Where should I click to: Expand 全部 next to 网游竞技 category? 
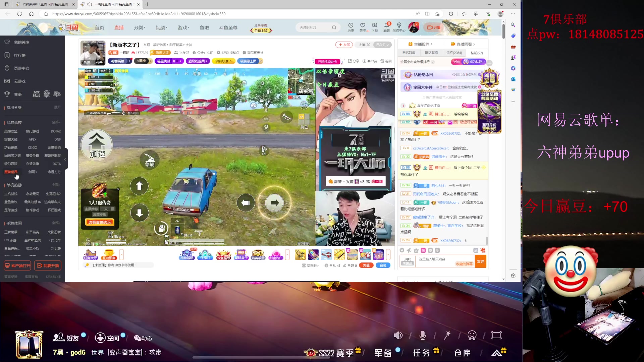pyautogui.click(x=56, y=122)
